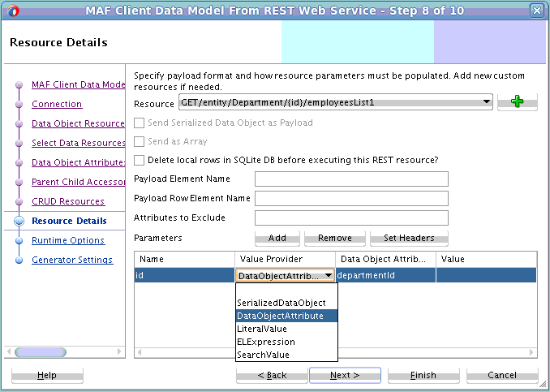Go to MAF Client Data Model step
This screenshot has width=550, height=392.
point(78,84)
